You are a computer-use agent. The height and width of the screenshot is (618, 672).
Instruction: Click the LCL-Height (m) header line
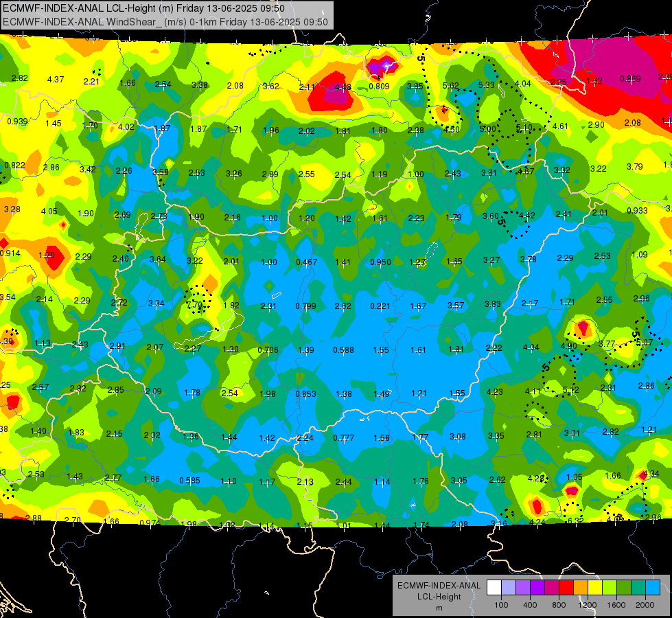[x=143, y=8]
